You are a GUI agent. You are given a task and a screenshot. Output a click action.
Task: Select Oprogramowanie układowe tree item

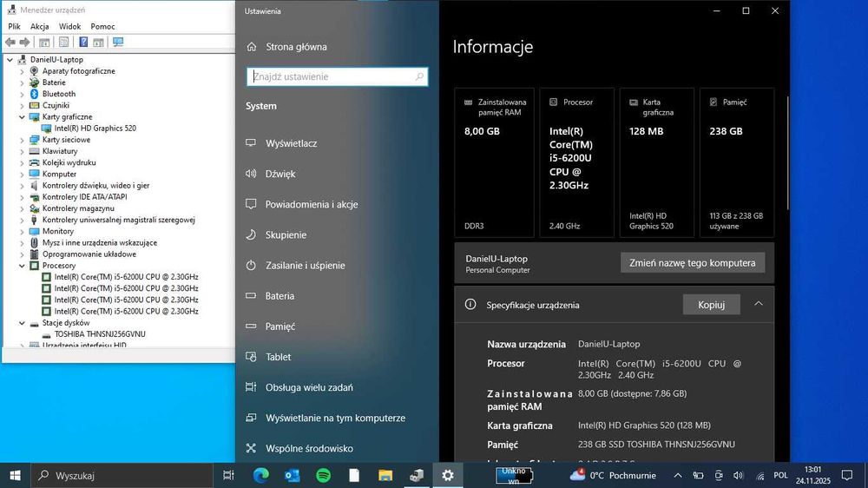89,254
